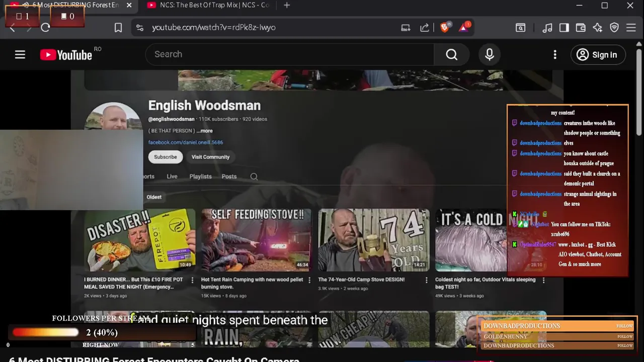The image size is (644, 362).
Task: Open the facebook.com/daniel.oneill.5686 link
Action: coord(186,142)
